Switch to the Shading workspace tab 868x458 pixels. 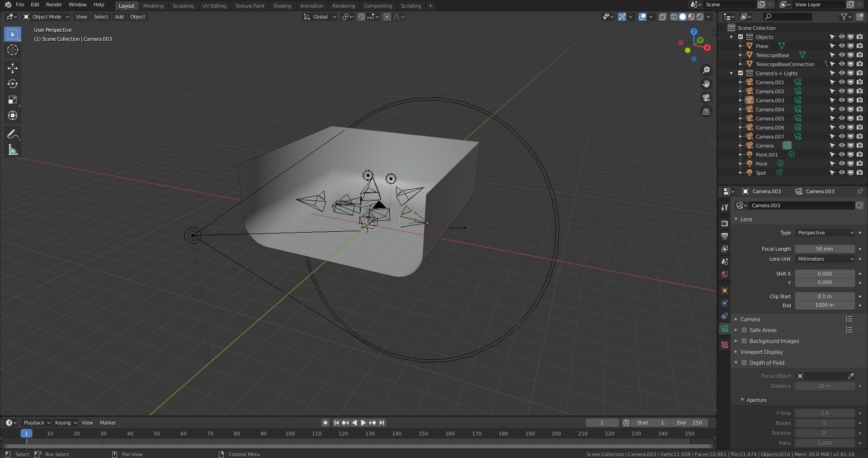282,6
